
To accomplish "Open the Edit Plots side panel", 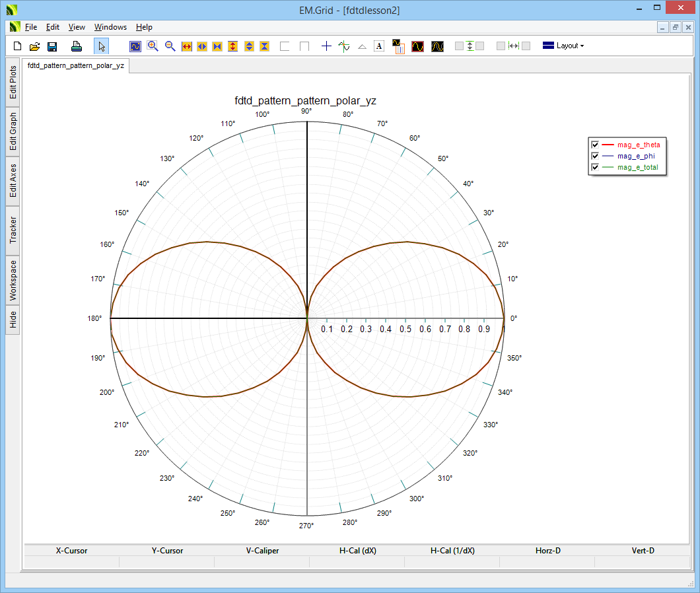I will click(13, 83).
